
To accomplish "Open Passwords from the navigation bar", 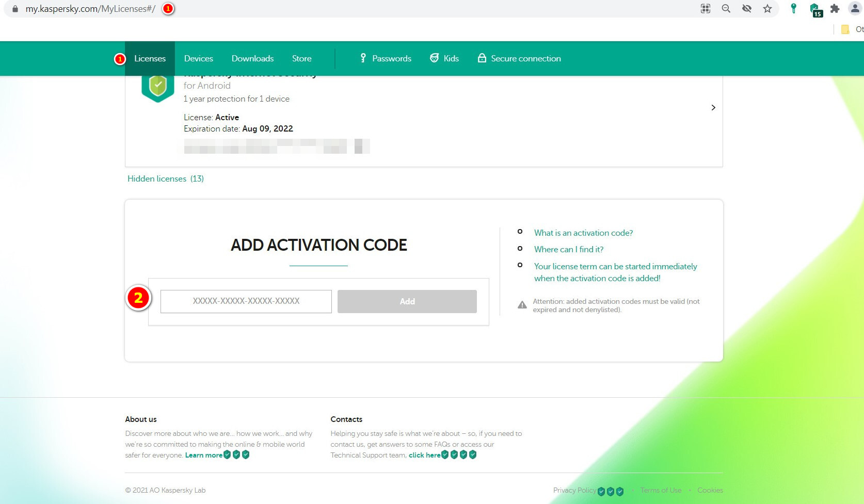I will (386, 58).
